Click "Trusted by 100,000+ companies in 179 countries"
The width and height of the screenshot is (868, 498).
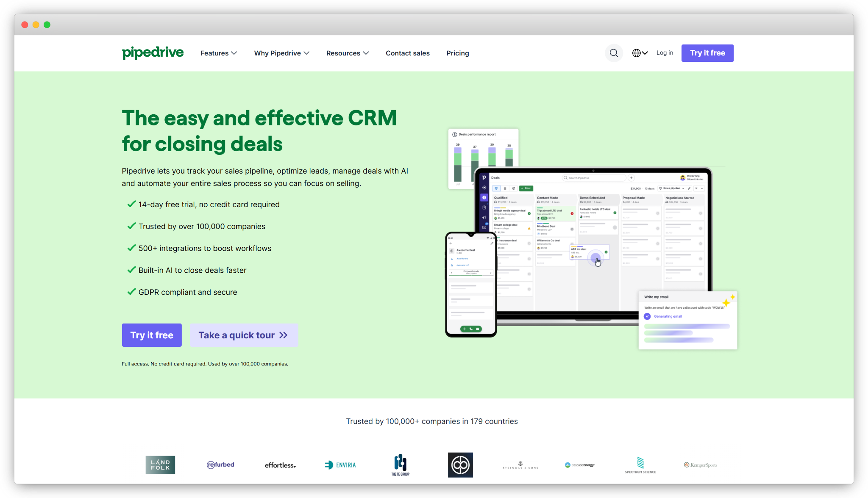pos(432,421)
